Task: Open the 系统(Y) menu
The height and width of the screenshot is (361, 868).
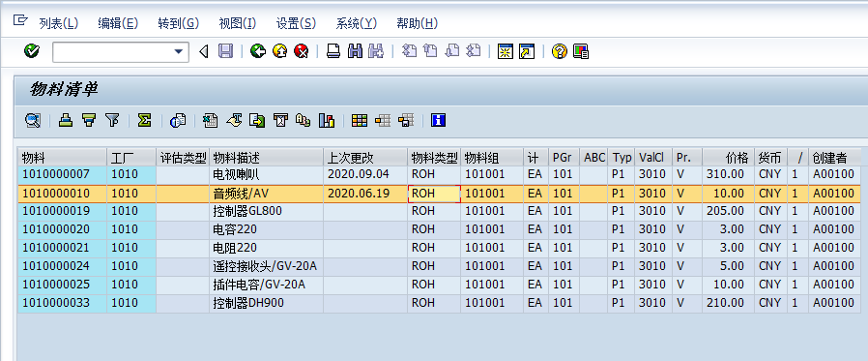Action: click(x=356, y=23)
